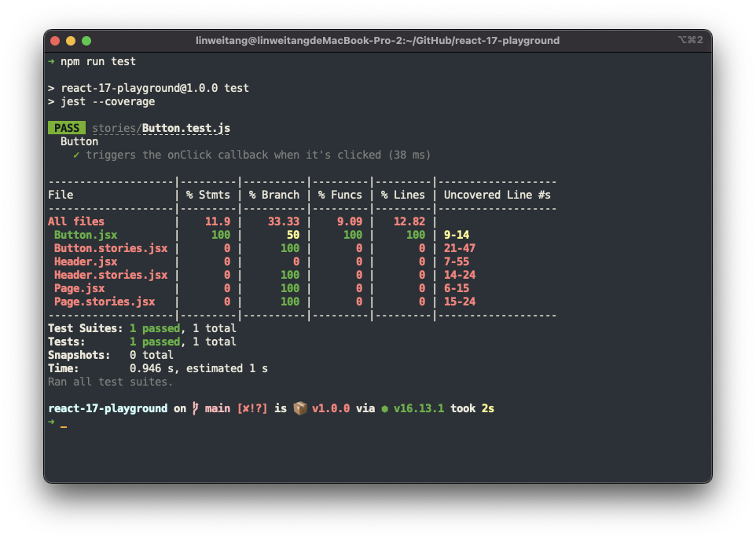Image resolution: width=756 pixels, height=541 pixels.
Task: Open the stories/Button.test.js file link
Action: pos(161,128)
